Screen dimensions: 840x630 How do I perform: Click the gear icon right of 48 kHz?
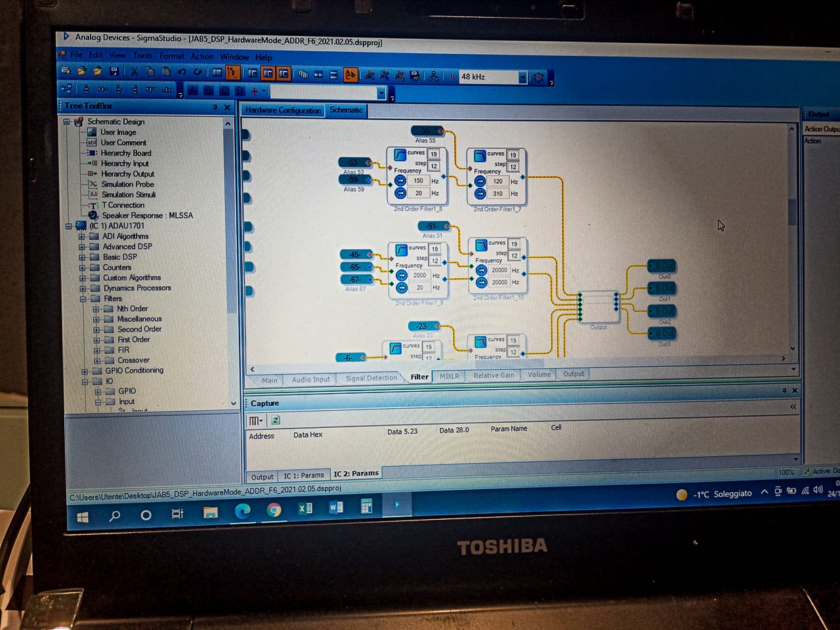539,77
